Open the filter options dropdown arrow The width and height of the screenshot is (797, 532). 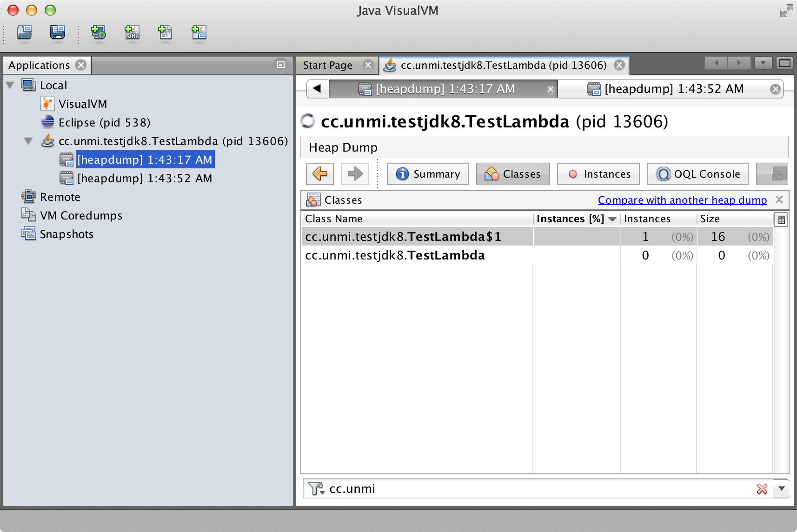click(782, 489)
